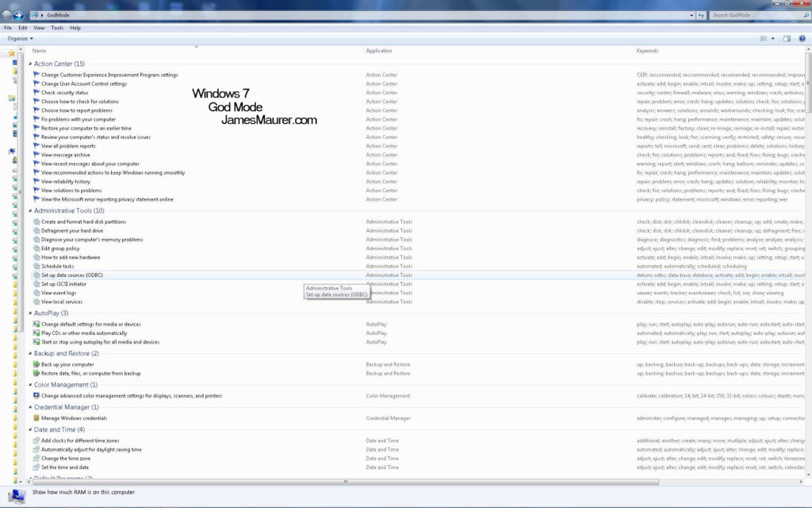
Task: Open the View menu
Action: click(x=38, y=27)
